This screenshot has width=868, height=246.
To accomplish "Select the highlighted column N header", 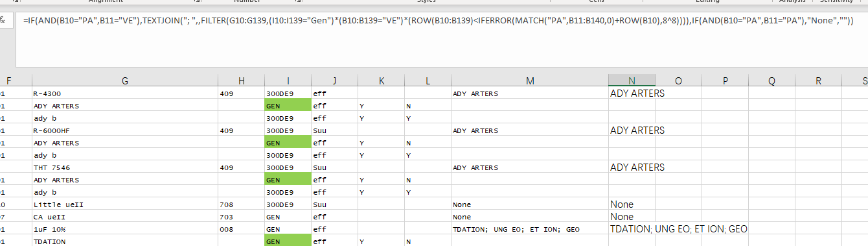I will coord(632,80).
